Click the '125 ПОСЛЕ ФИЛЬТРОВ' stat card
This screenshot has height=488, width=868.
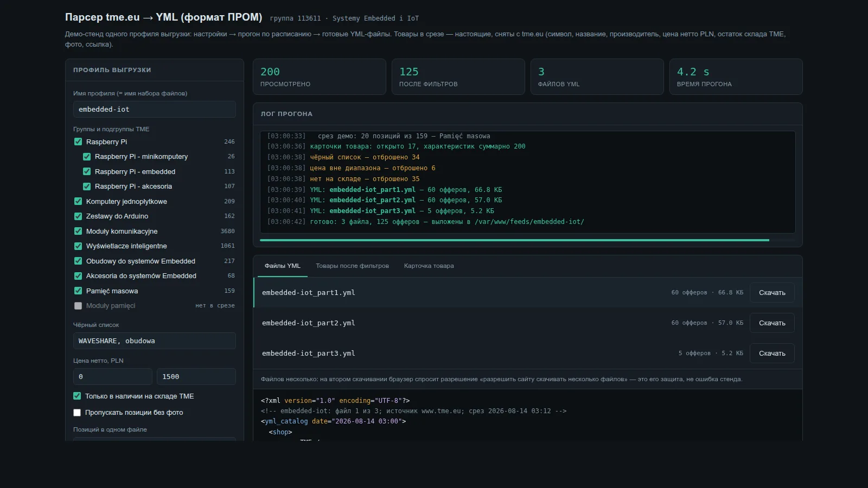pos(458,77)
